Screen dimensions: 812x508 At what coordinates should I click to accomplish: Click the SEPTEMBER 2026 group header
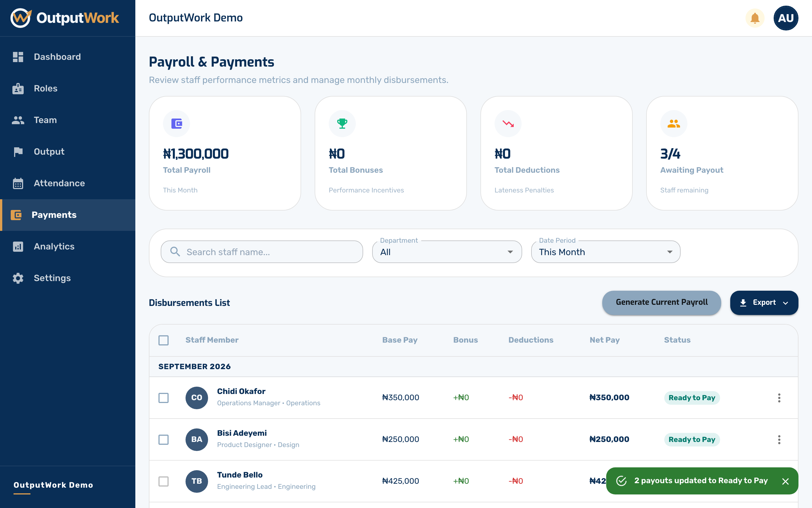(x=473, y=367)
